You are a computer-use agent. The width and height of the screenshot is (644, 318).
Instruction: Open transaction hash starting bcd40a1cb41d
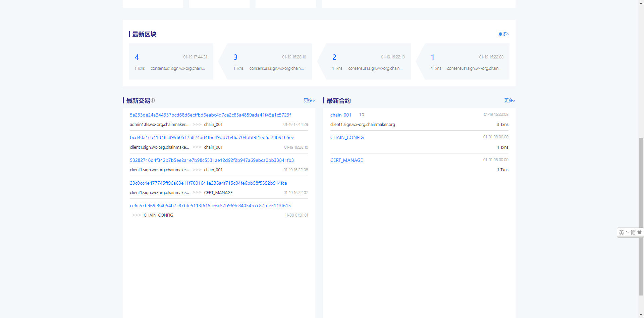pyautogui.click(x=212, y=137)
